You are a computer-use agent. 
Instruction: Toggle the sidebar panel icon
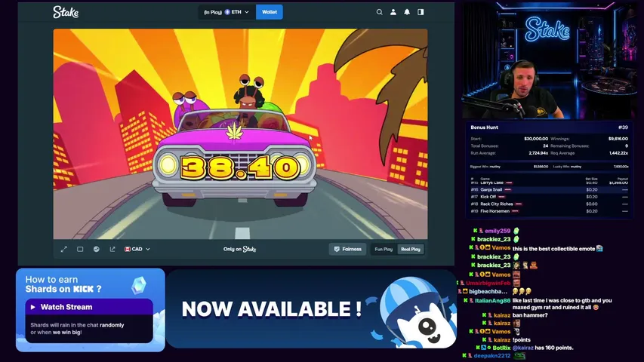(421, 12)
